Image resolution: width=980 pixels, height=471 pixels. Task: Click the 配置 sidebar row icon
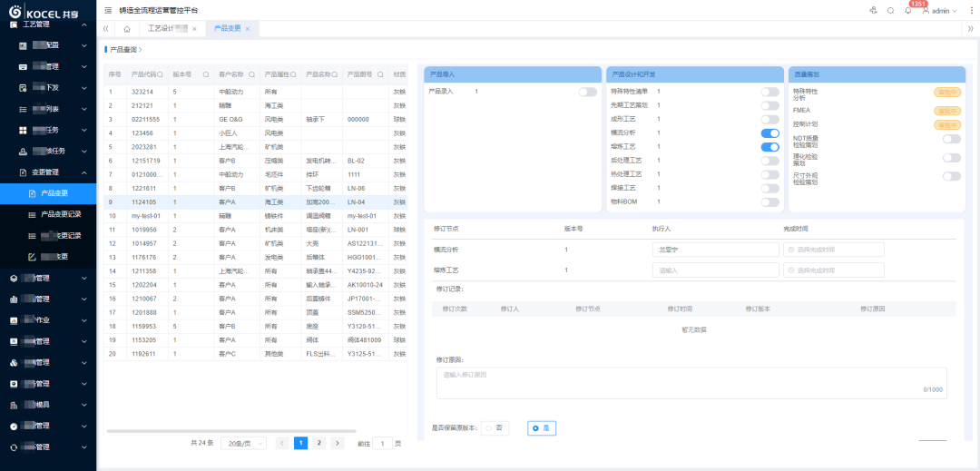coord(23,45)
